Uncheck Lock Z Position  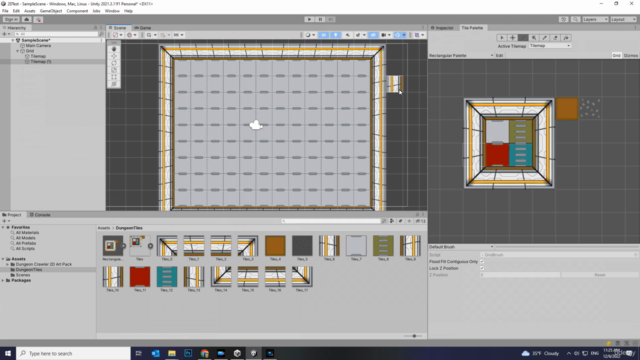pyautogui.click(x=482, y=268)
